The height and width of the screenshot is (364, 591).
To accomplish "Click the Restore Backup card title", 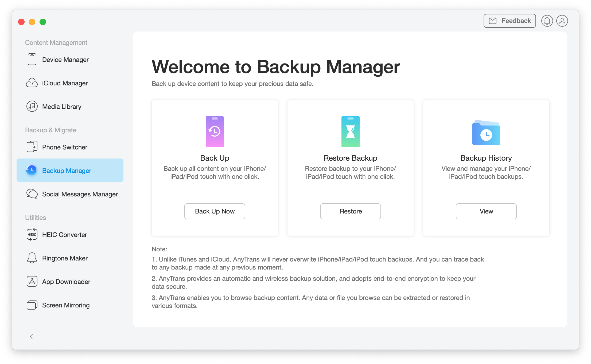I will tap(351, 158).
